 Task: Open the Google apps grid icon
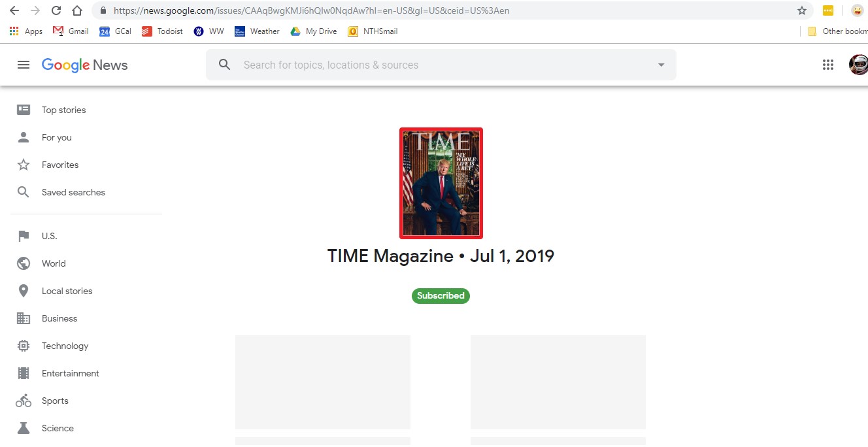(828, 65)
